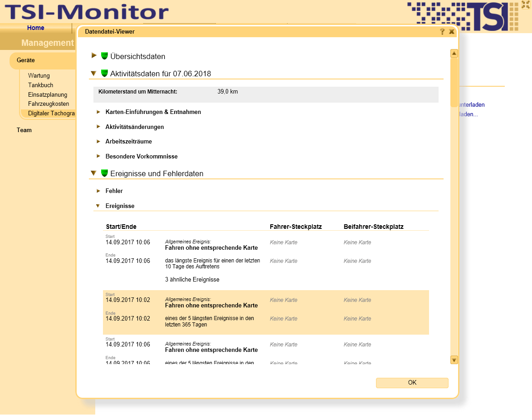Select Tankbuch in the sidebar
532x420 pixels.
[40, 85]
